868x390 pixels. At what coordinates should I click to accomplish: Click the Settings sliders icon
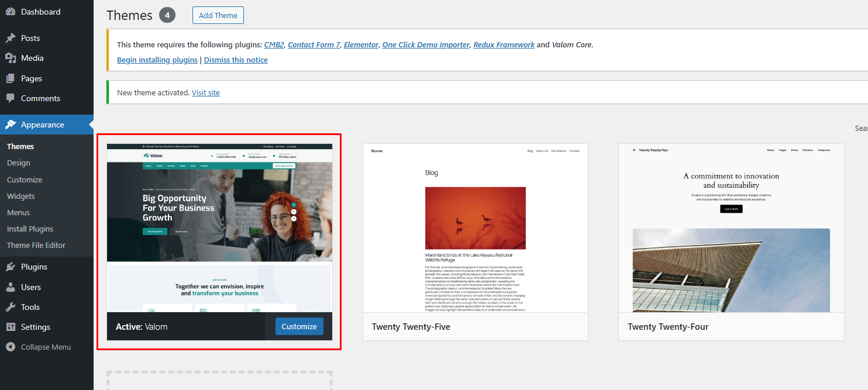tap(11, 327)
